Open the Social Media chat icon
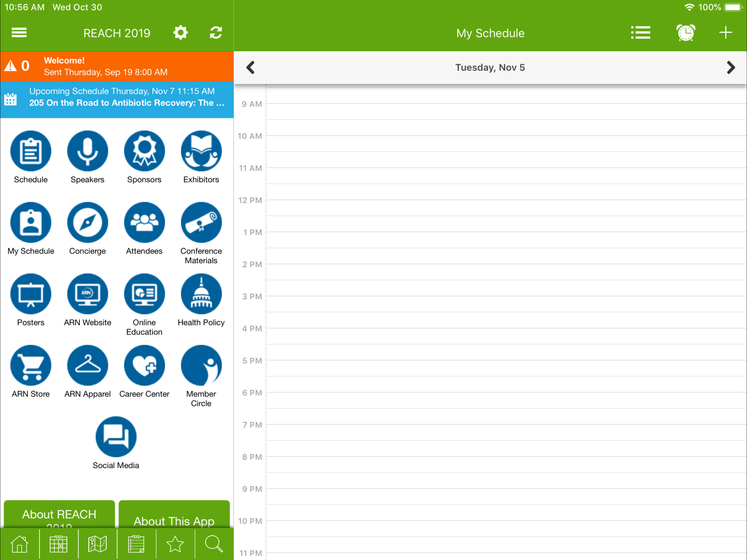747x560 pixels. 116,437
